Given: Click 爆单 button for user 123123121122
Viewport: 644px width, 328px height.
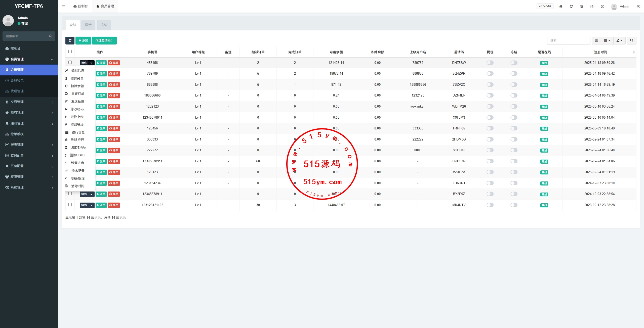Looking at the screenshot, I should coord(114,205).
